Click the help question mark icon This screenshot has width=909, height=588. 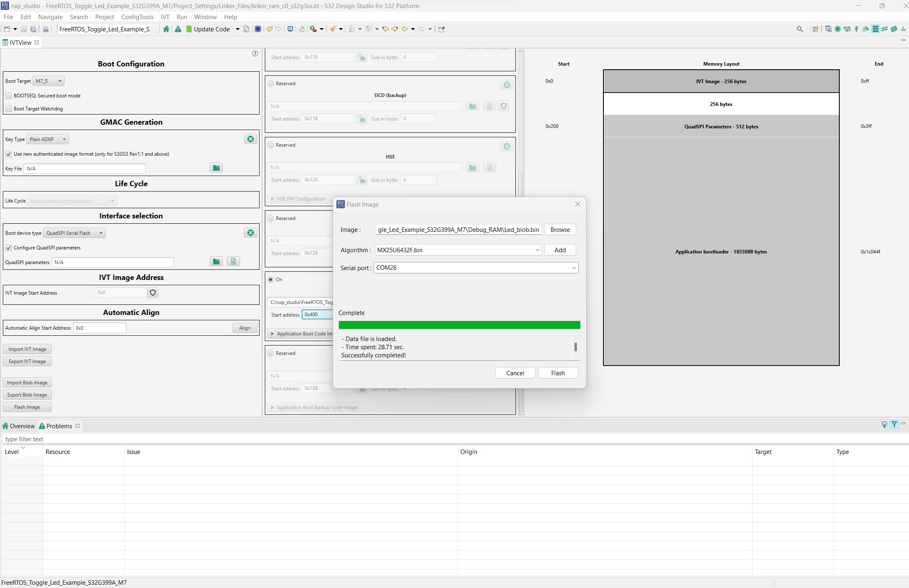[x=255, y=53]
